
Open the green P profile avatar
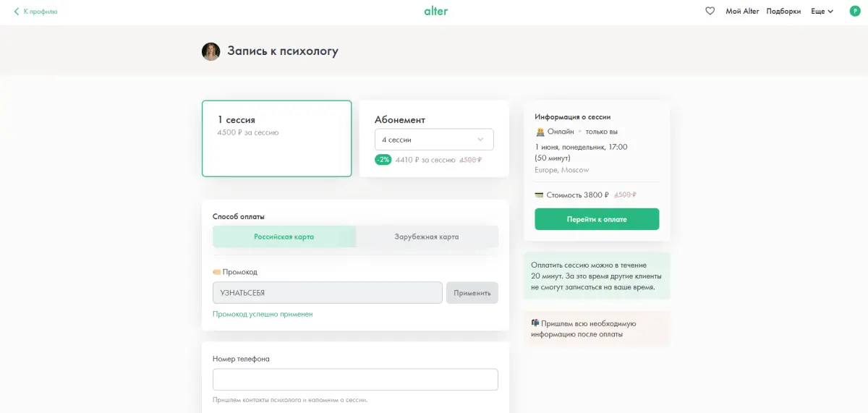tap(854, 11)
